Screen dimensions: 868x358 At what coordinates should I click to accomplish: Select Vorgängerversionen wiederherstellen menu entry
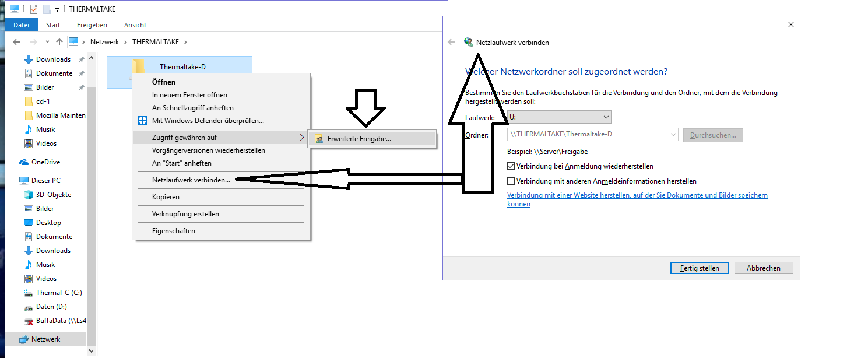click(x=222, y=150)
